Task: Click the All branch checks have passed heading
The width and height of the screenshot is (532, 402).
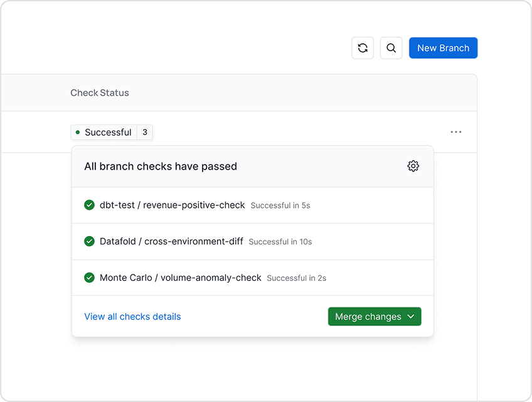Action: 161,166
